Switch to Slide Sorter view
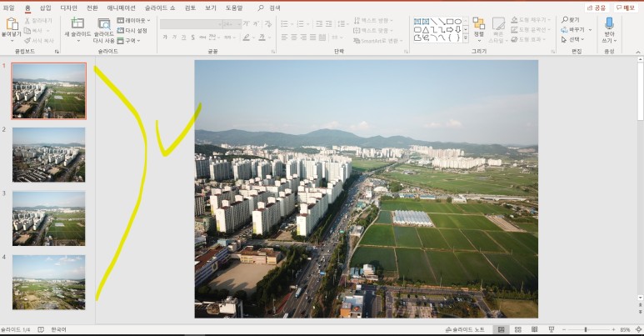Image resolution: width=644 pixels, height=336 pixels. point(518,329)
